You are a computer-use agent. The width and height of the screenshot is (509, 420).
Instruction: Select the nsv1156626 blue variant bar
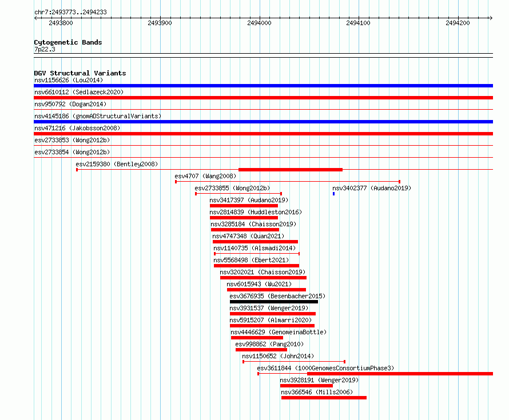263,86
